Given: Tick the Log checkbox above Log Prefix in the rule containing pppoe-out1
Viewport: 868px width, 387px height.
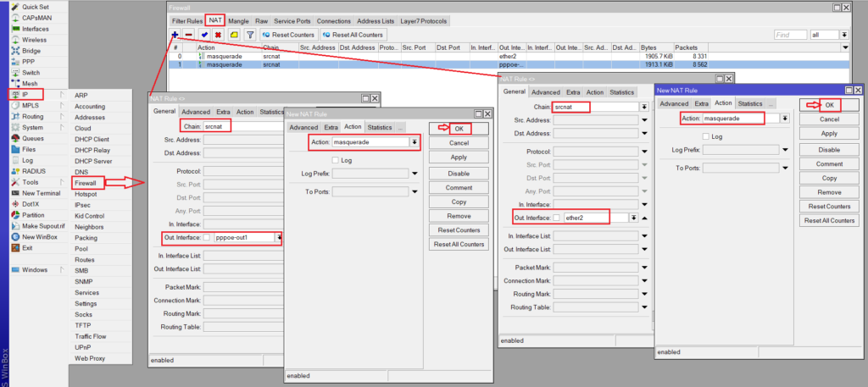Looking at the screenshot, I should click(336, 159).
